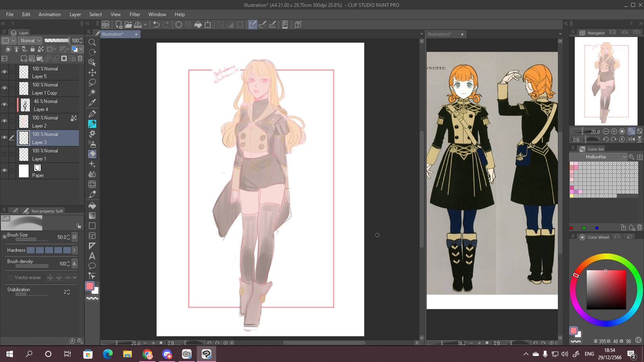Screen dimensions: 644x362
Task: Click the Edit color set wrench icon
Action: 632,157
